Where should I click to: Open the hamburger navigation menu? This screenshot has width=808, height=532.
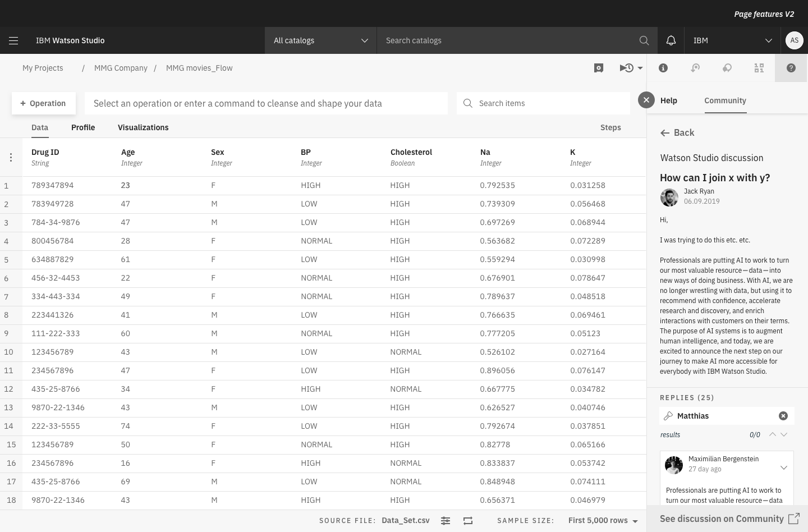(x=13, y=40)
